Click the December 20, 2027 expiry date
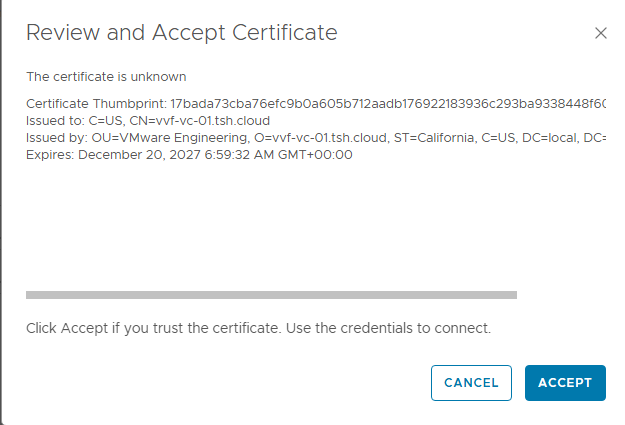 [140, 155]
